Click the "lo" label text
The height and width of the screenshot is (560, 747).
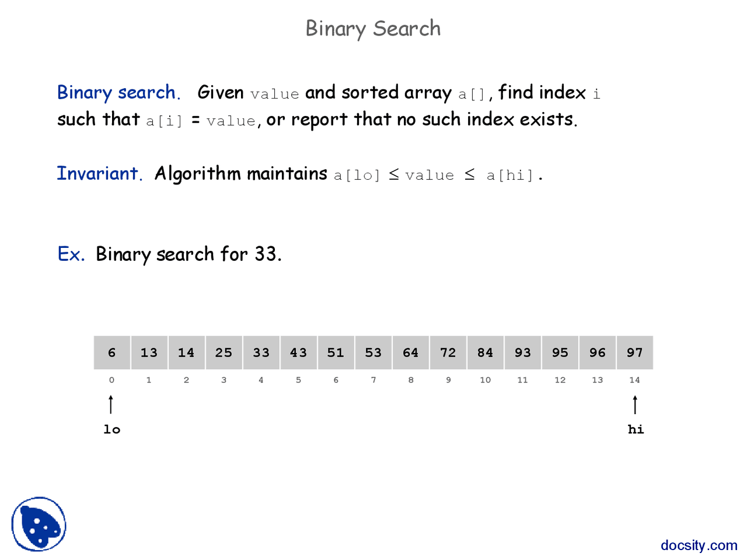point(111,429)
